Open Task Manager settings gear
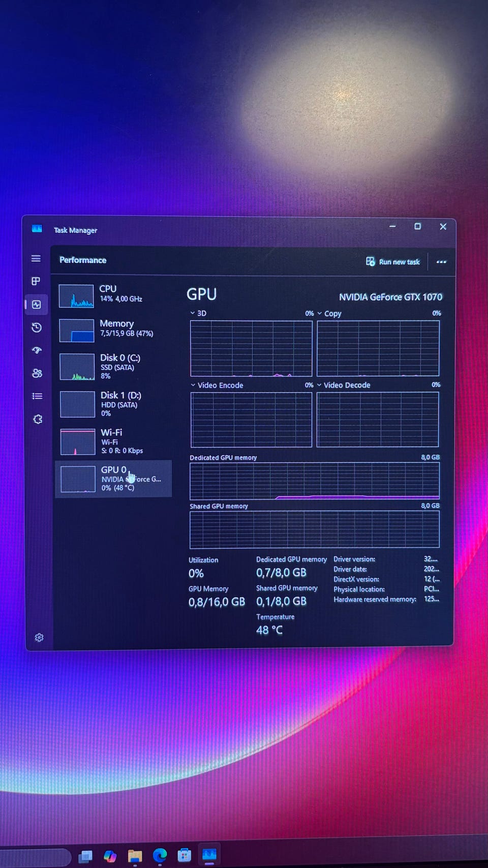The height and width of the screenshot is (868, 488). coord(39,638)
